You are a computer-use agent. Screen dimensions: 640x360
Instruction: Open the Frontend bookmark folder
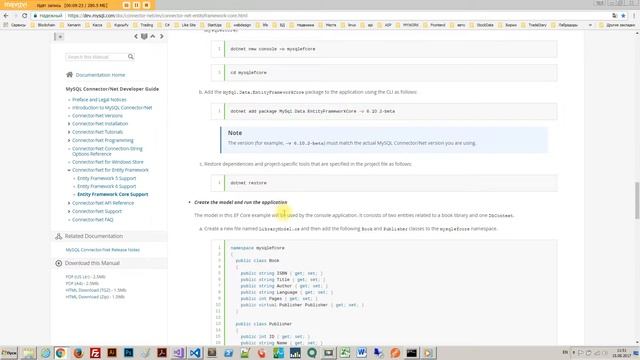[x=434, y=25]
